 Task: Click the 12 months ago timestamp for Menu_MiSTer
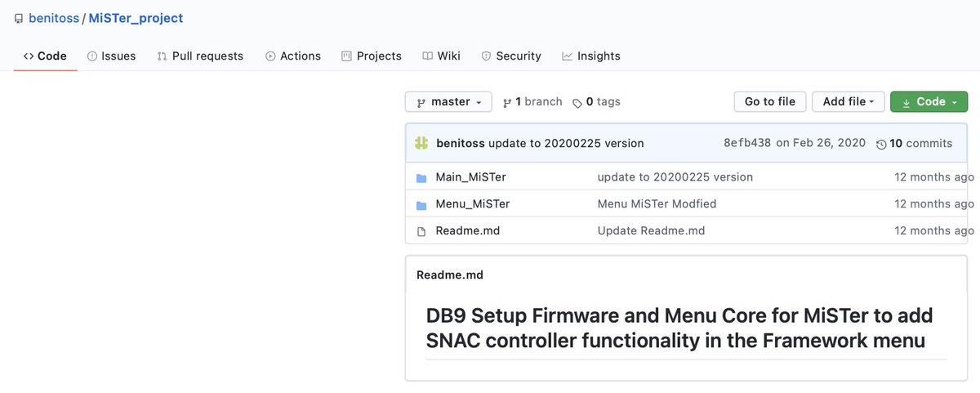point(934,204)
